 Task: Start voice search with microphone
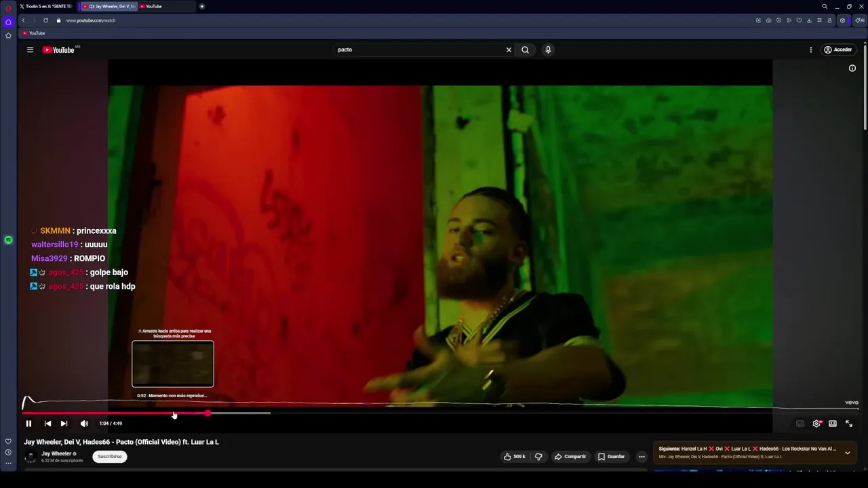pyautogui.click(x=548, y=49)
